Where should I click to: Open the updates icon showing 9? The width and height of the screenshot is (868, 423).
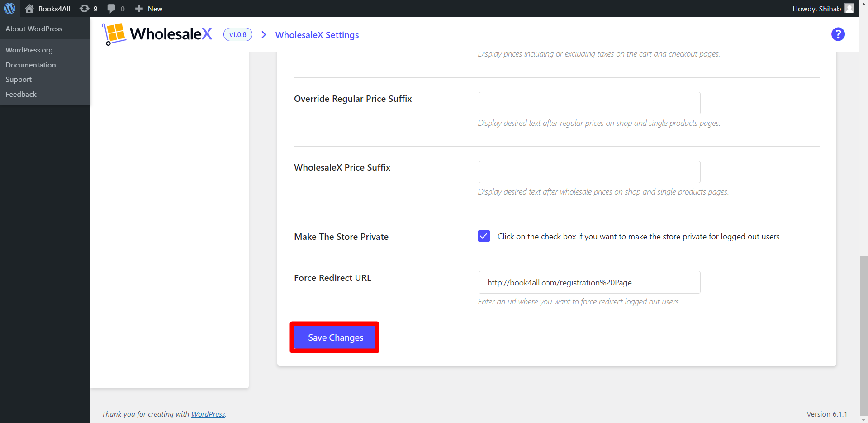tap(85, 9)
